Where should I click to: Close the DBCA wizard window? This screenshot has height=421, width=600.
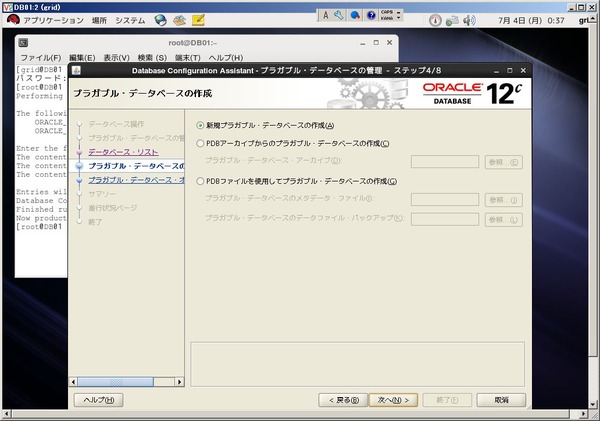click(523, 71)
